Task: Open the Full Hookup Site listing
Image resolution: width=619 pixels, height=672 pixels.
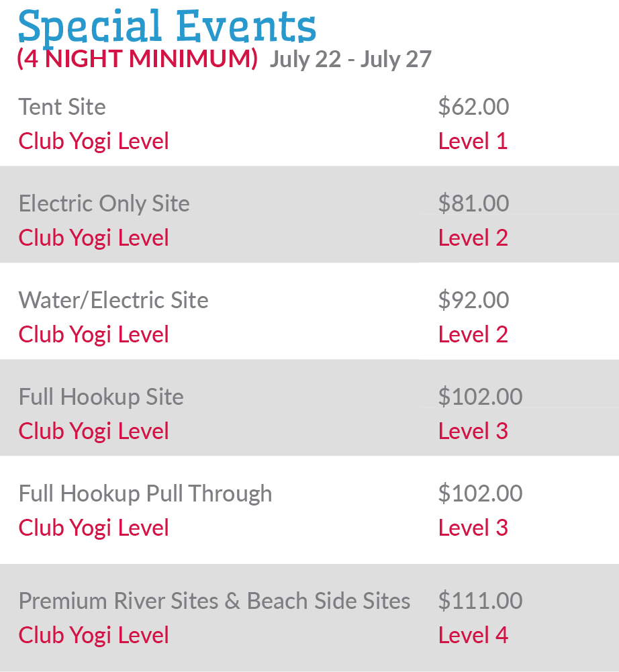Action: 101,397
